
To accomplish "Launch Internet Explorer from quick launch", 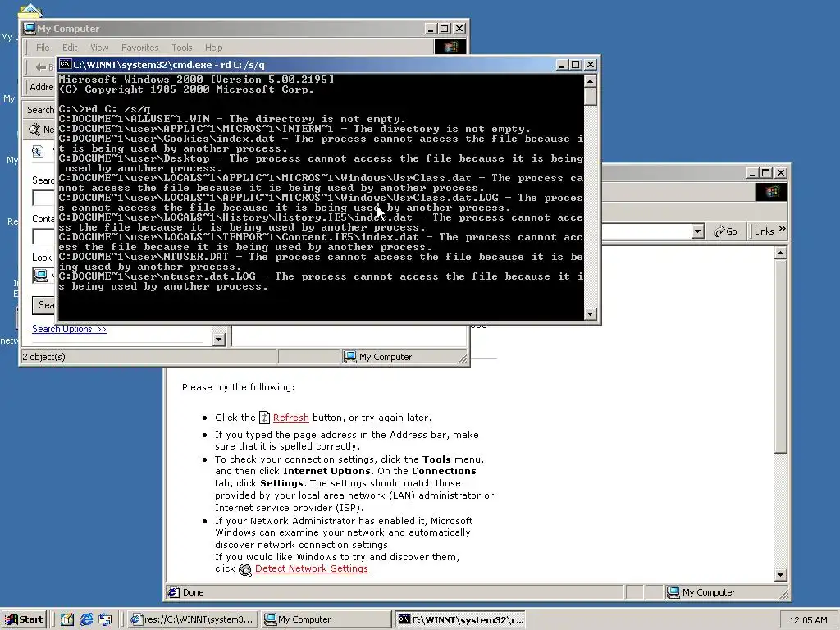I will (85, 619).
